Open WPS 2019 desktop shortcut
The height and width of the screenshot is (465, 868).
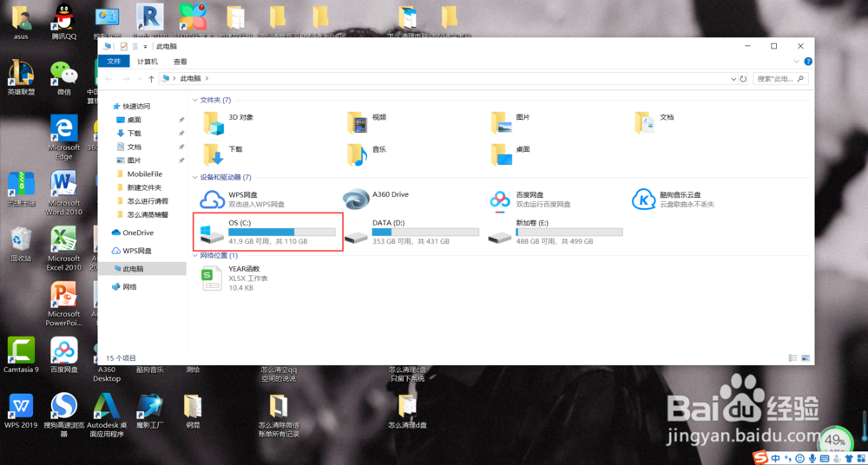20,410
